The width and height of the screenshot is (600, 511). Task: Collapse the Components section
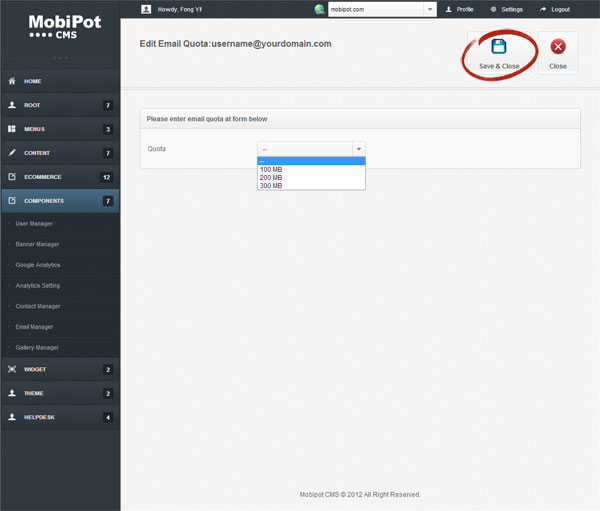[x=60, y=201]
